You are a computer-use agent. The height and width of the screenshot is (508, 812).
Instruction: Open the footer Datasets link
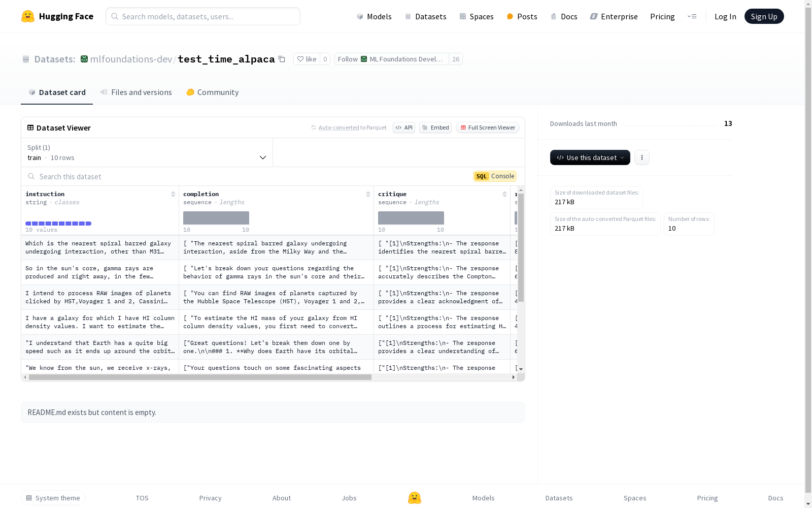(x=559, y=498)
